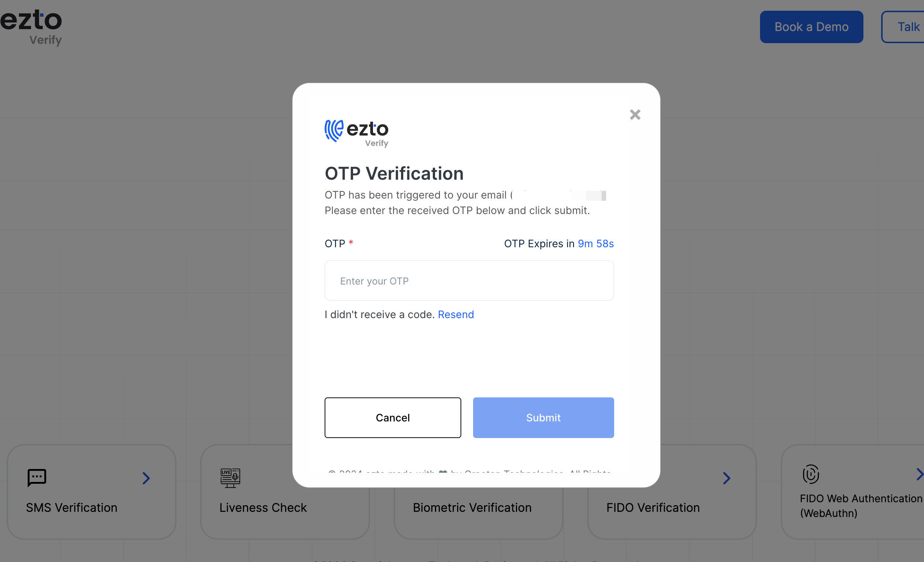
Task: Expand the FIDO Verification card arrow
Action: pos(726,477)
